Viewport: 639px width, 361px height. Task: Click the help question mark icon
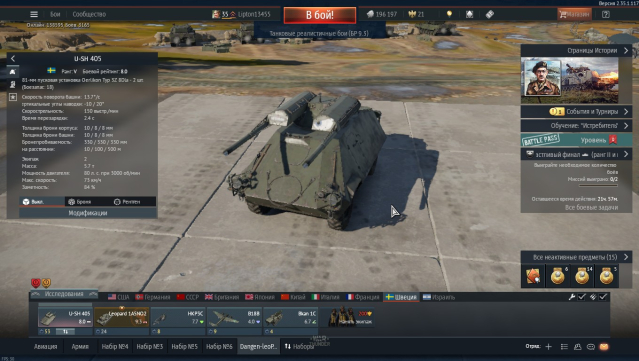pos(606,14)
